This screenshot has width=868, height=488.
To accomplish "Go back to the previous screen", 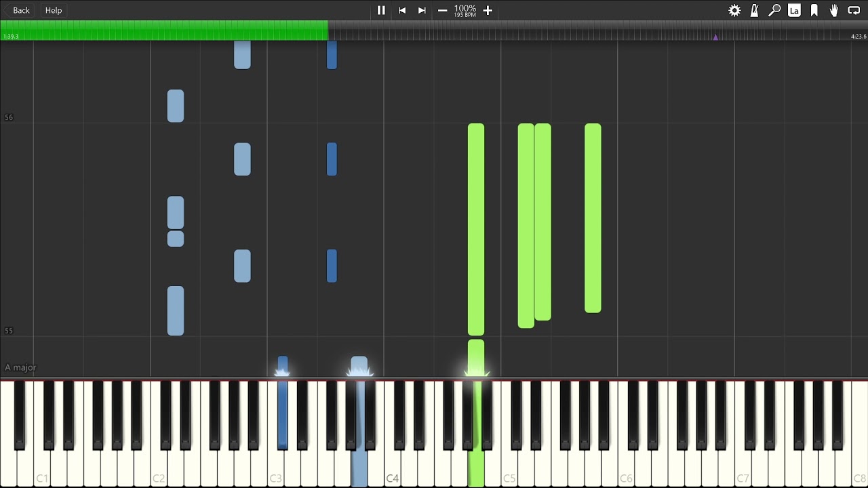I will pyautogui.click(x=18, y=10).
